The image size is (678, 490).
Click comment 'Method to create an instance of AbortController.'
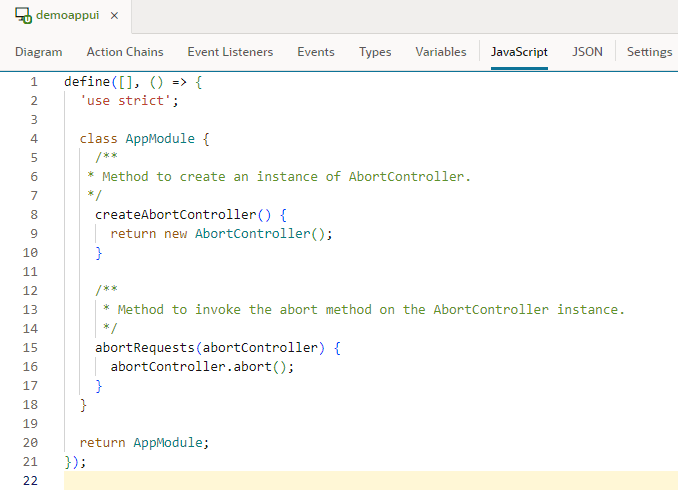286,177
